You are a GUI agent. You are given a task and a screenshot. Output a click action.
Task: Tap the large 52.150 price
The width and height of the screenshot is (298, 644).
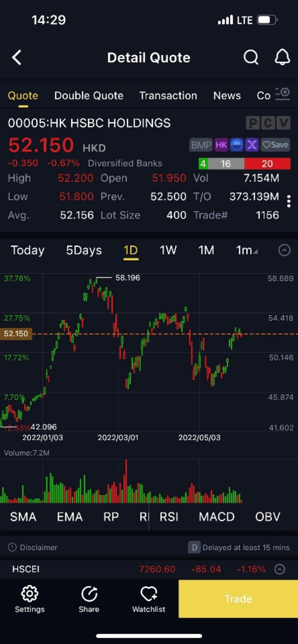click(41, 145)
